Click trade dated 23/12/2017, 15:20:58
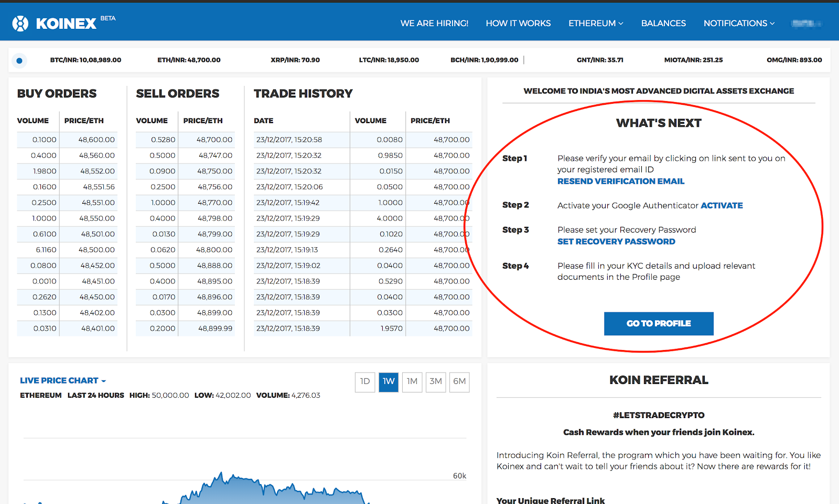Viewport: 839px width, 504px height. (289, 140)
